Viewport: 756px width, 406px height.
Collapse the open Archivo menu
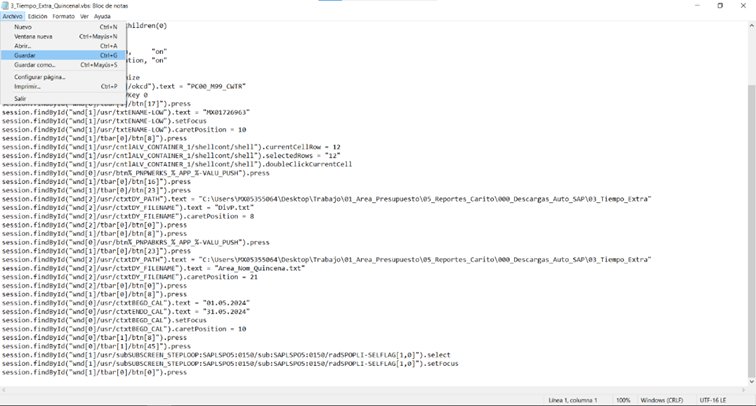coord(12,16)
